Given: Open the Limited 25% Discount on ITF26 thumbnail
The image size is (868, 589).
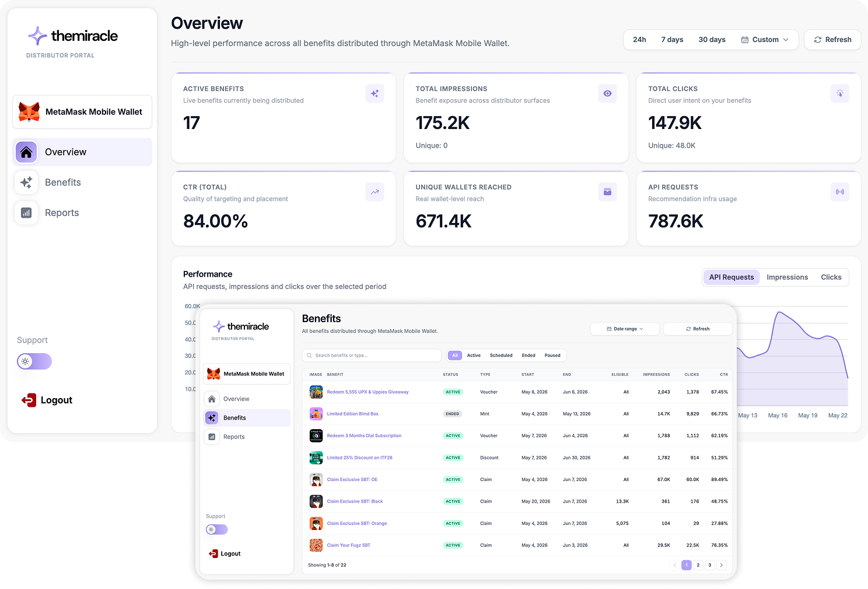Looking at the screenshot, I should point(316,458).
